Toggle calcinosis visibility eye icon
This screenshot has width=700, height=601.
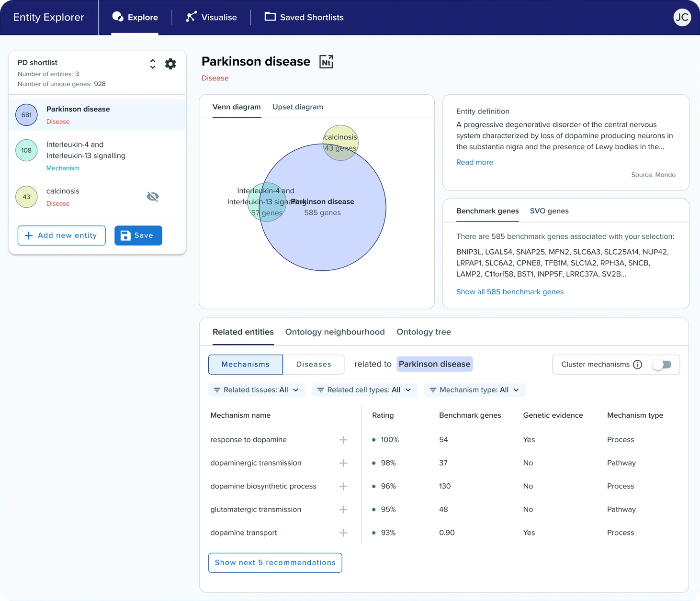[153, 197]
